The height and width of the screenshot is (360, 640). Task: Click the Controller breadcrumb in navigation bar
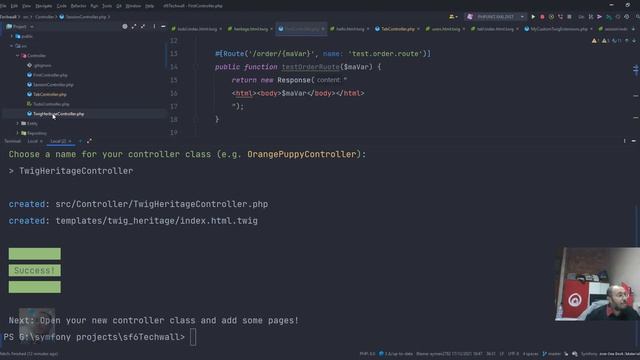[44, 17]
